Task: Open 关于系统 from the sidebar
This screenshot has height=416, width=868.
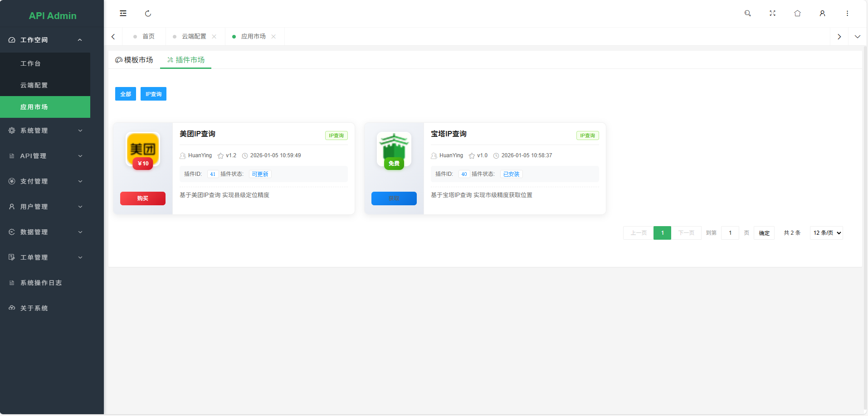Action: [x=34, y=308]
